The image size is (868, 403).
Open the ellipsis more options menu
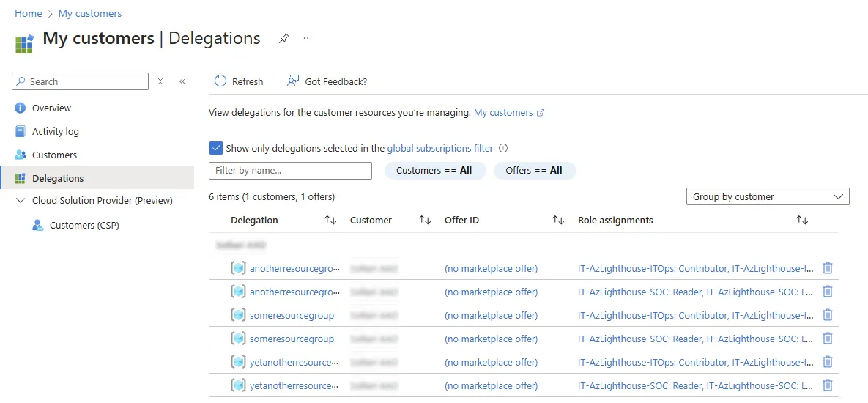click(308, 38)
